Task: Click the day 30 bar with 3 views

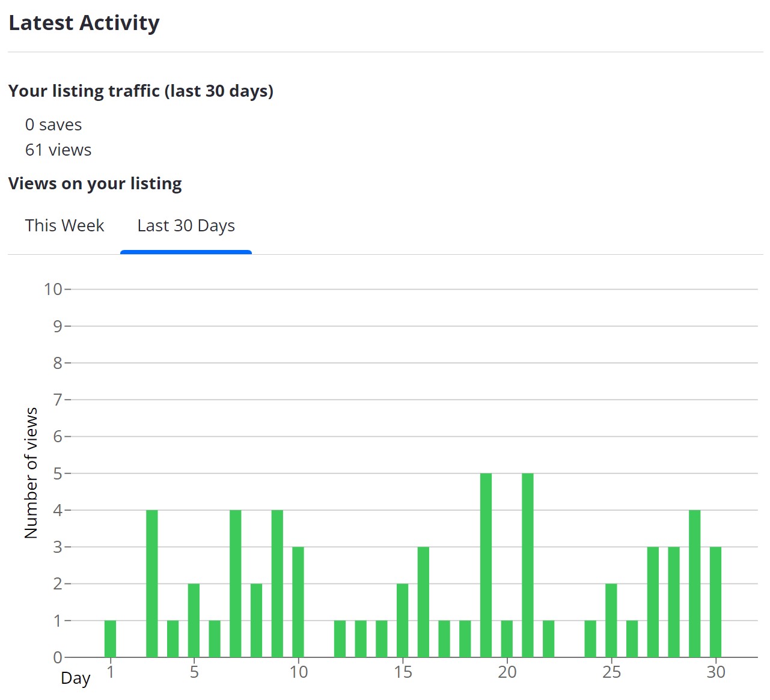Action: [x=715, y=602]
